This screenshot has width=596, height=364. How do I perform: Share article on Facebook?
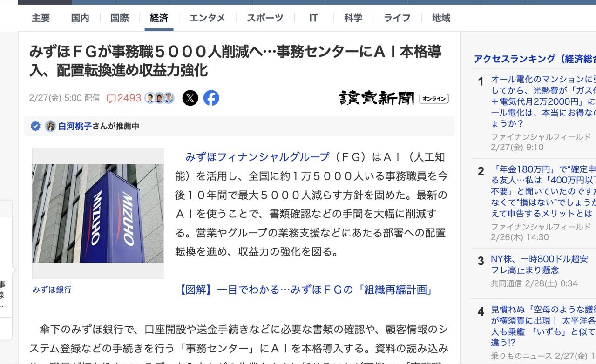(x=211, y=98)
